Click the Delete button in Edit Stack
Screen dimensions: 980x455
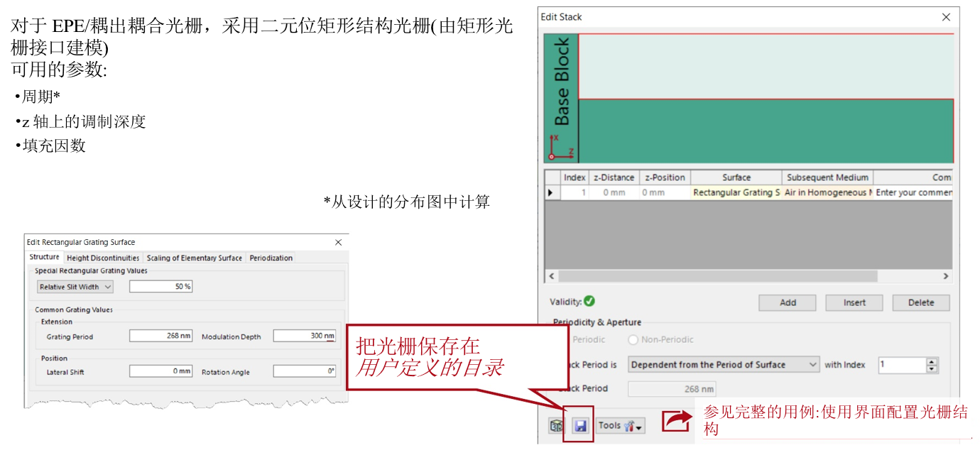coord(921,302)
